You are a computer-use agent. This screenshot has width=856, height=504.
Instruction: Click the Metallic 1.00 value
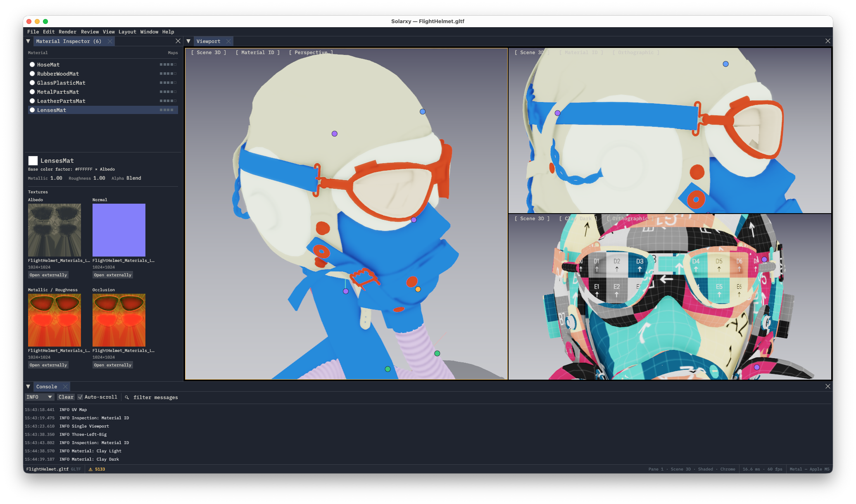[x=56, y=178]
